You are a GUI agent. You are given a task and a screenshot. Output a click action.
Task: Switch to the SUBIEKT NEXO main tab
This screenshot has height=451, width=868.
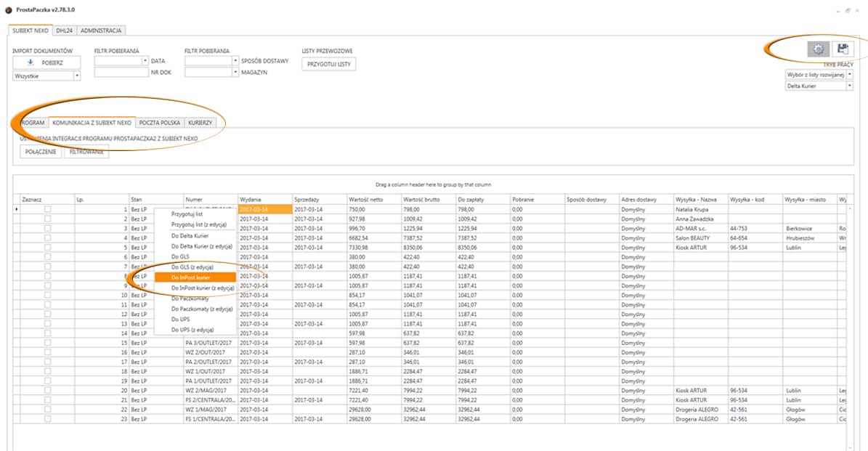31,31
